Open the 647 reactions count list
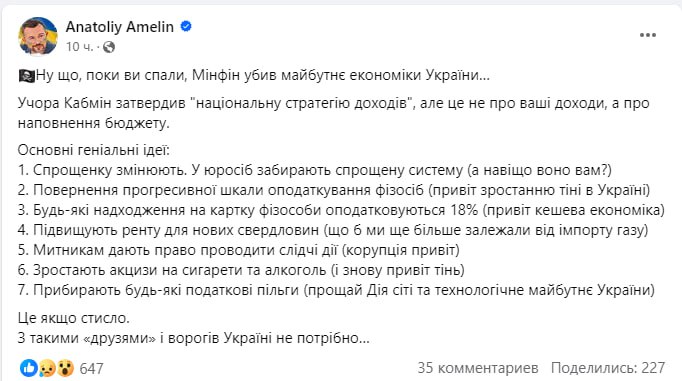 click(91, 369)
